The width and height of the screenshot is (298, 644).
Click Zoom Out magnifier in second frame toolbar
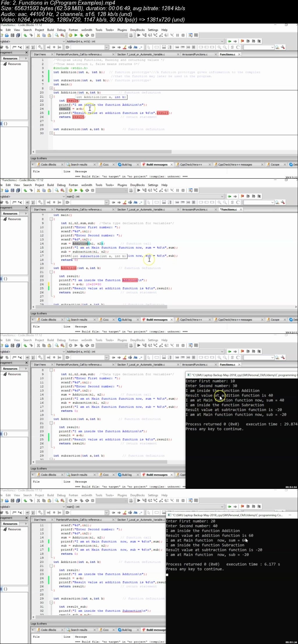225,202
